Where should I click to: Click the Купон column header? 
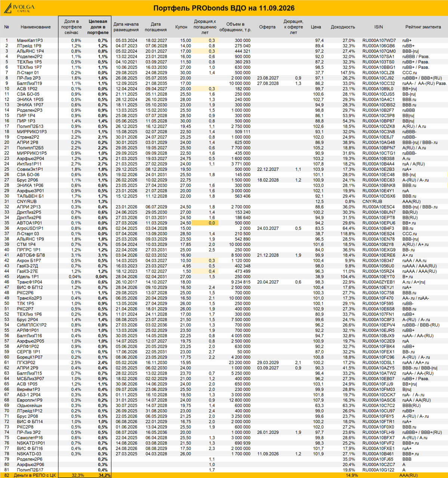181,27
